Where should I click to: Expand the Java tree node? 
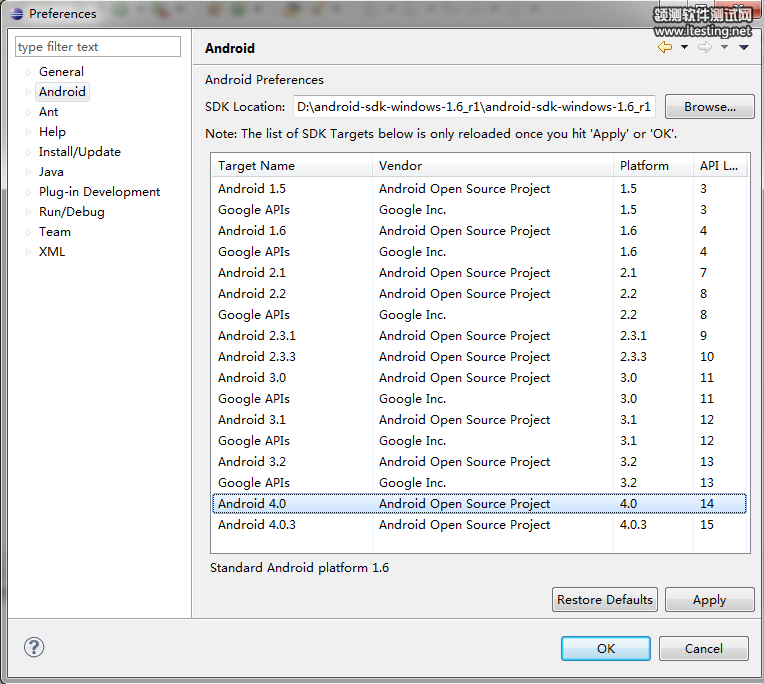(x=28, y=172)
